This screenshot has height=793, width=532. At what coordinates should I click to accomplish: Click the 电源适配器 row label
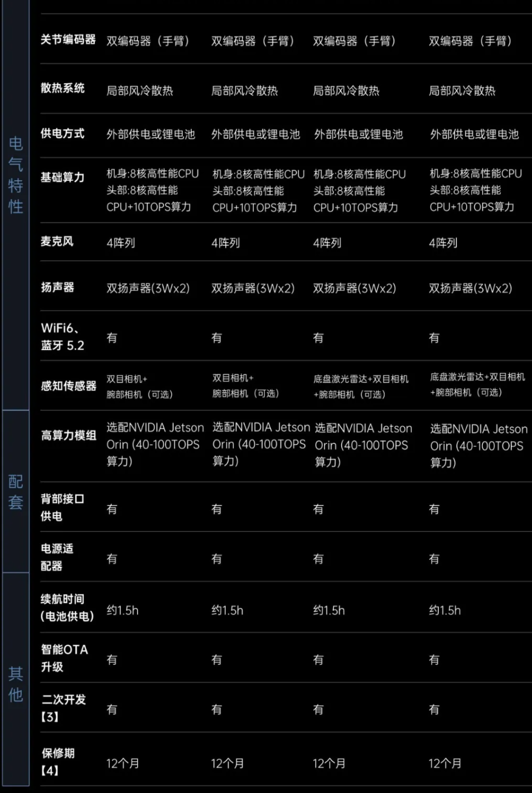pyautogui.click(x=57, y=557)
